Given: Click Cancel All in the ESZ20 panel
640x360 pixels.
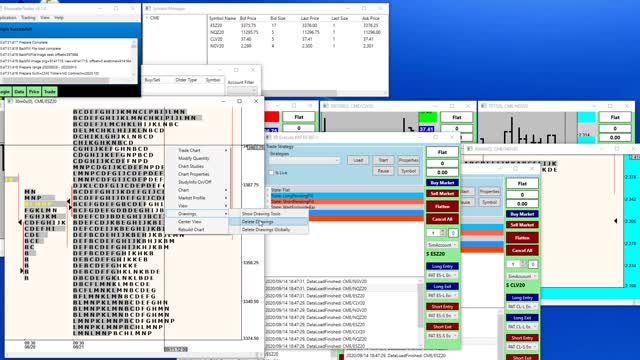Looking at the screenshot, I should pos(442,219).
